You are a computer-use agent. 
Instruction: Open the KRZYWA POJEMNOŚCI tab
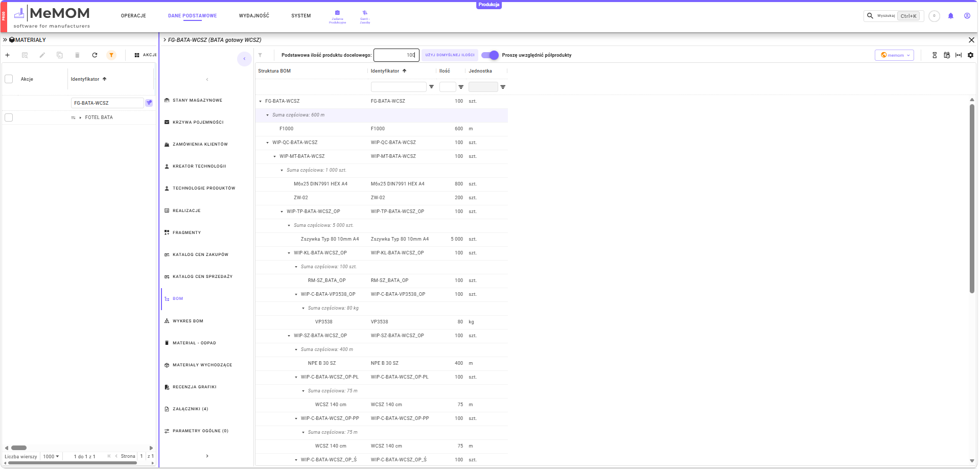click(198, 122)
